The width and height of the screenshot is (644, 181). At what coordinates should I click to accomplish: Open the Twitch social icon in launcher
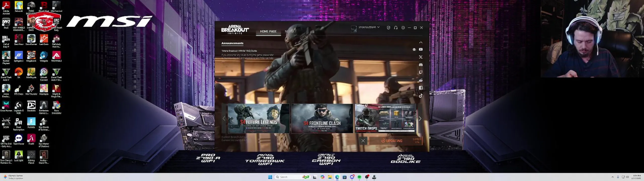(421, 72)
